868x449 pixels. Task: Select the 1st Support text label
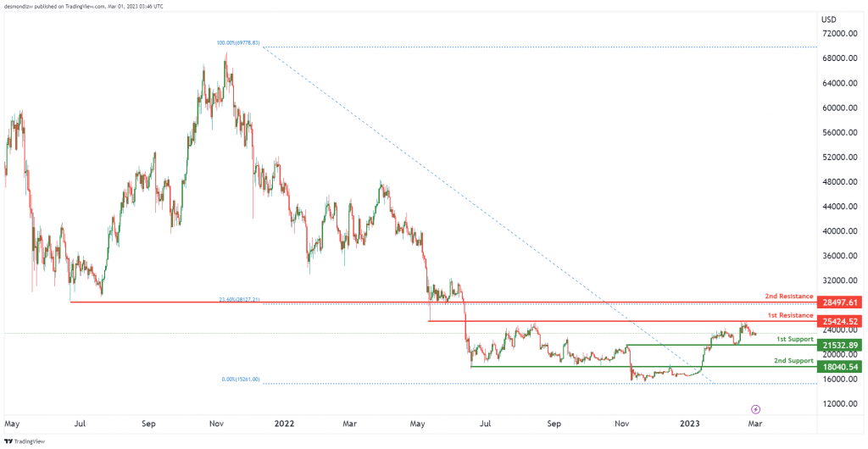[x=794, y=338]
